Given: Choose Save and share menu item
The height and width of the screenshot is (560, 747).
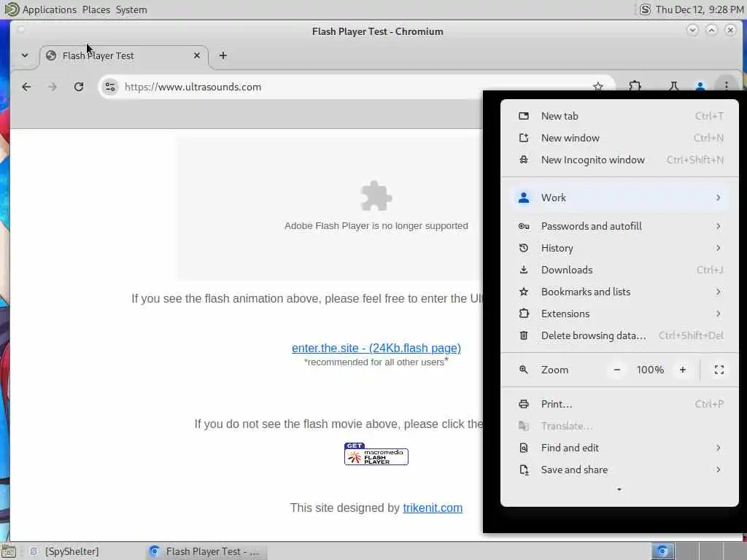Looking at the screenshot, I should [619, 470].
